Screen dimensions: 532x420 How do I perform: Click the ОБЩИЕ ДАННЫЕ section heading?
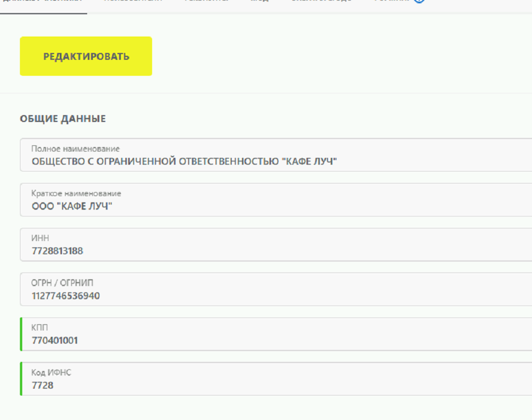tap(63, 119)
